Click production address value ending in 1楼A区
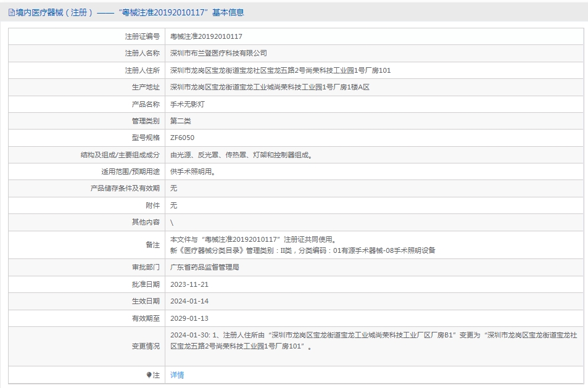 click(x=270, y=87)
